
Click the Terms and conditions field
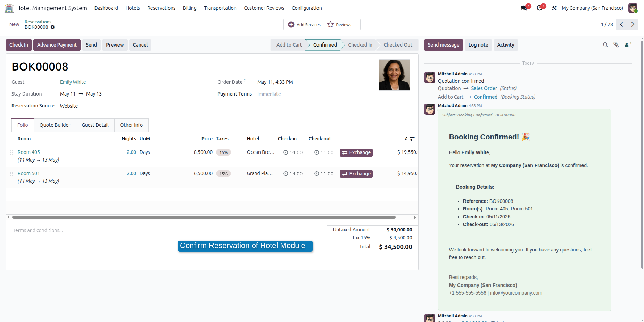pos(38,230)
